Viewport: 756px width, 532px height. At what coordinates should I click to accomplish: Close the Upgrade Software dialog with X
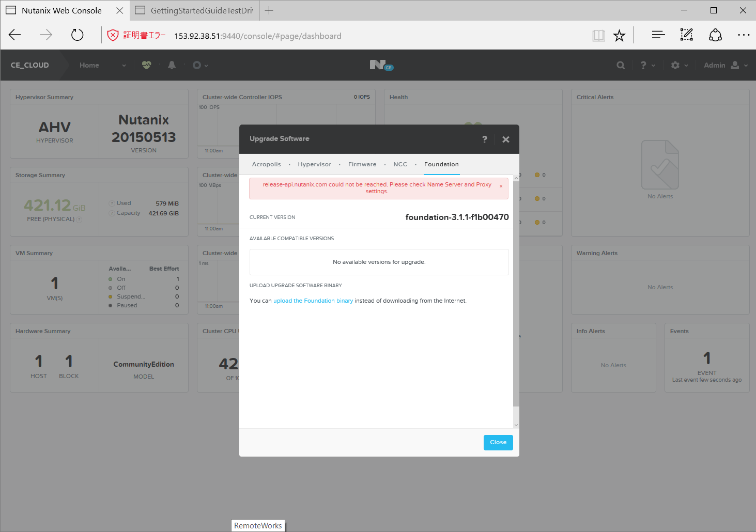pyautogui.click(x=506, y=139)
